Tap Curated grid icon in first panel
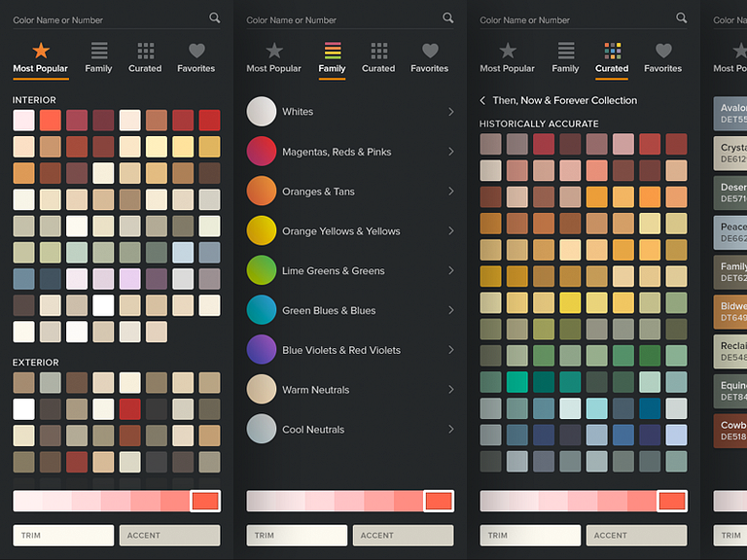Viewport: 747px width, 560px height. tap(145, 51)
